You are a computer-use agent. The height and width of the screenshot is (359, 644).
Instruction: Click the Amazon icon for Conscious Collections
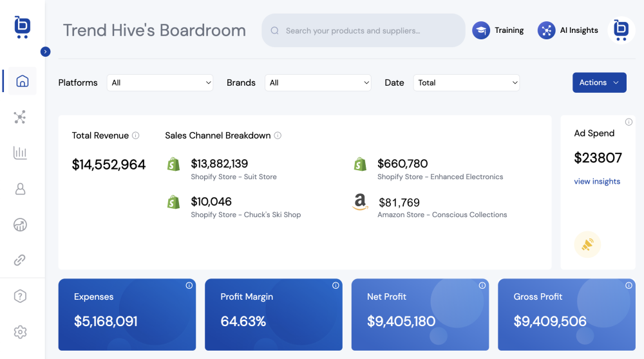tap(360, 202)
